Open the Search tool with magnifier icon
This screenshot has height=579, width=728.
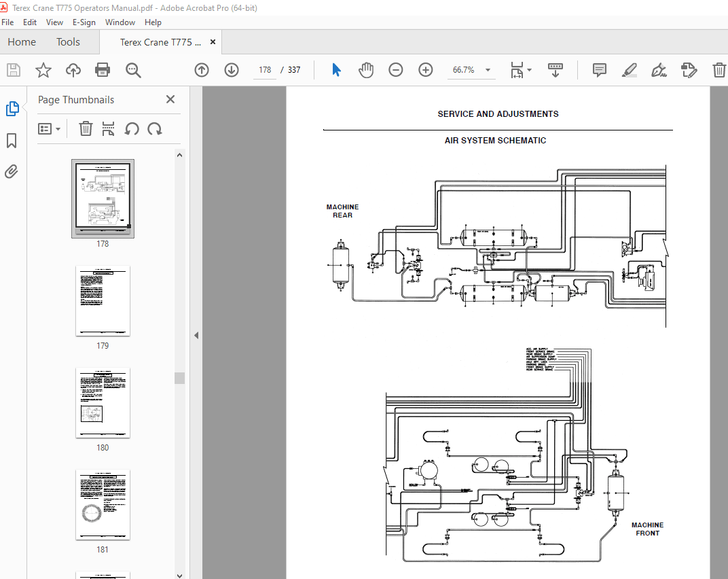tap(133, 70)
